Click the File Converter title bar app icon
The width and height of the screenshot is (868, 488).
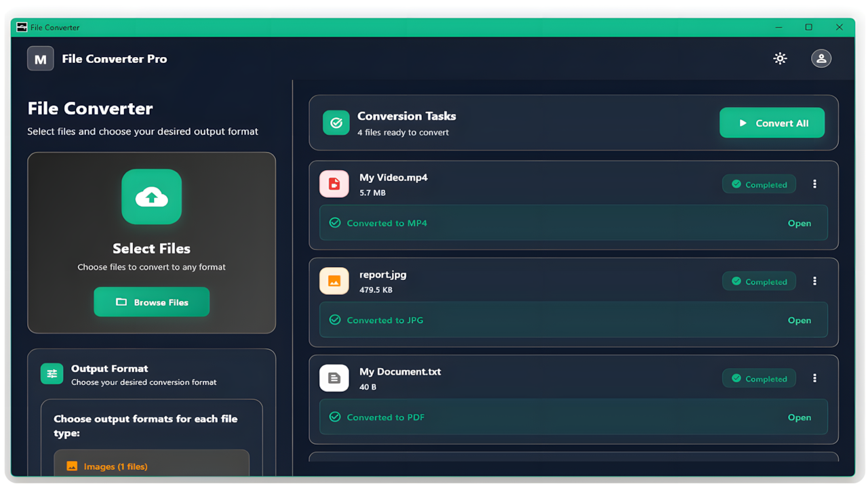coord(22,27)
